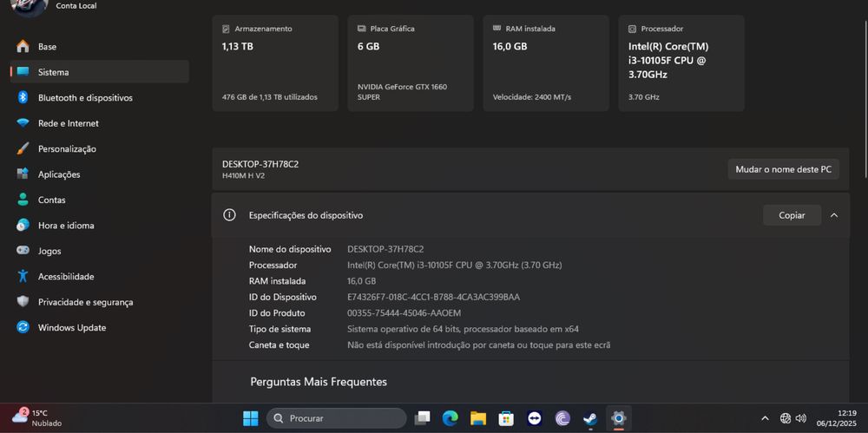Open the Jogos text label

tap(49, 251)
